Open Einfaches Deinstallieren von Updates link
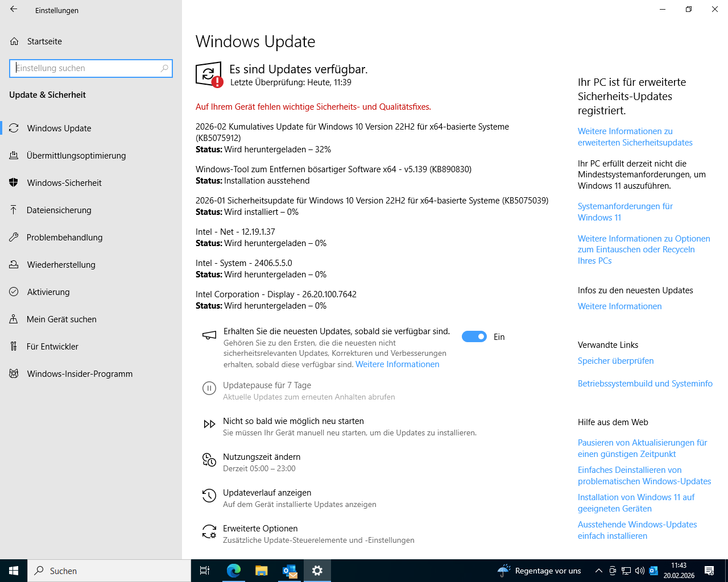 pos(644,476)
